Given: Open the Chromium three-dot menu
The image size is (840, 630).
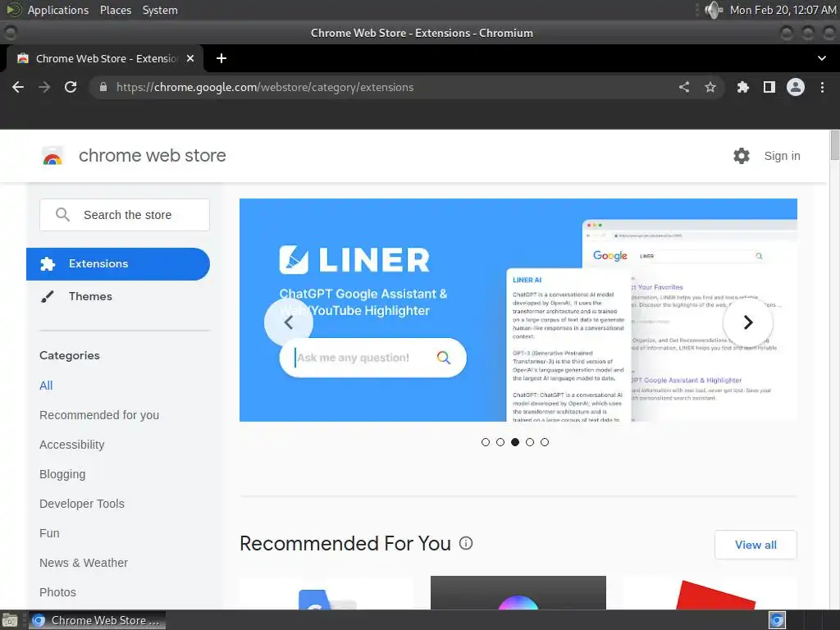Looking at the screenshot, I should pyautogui.click(x=822, y=87).
